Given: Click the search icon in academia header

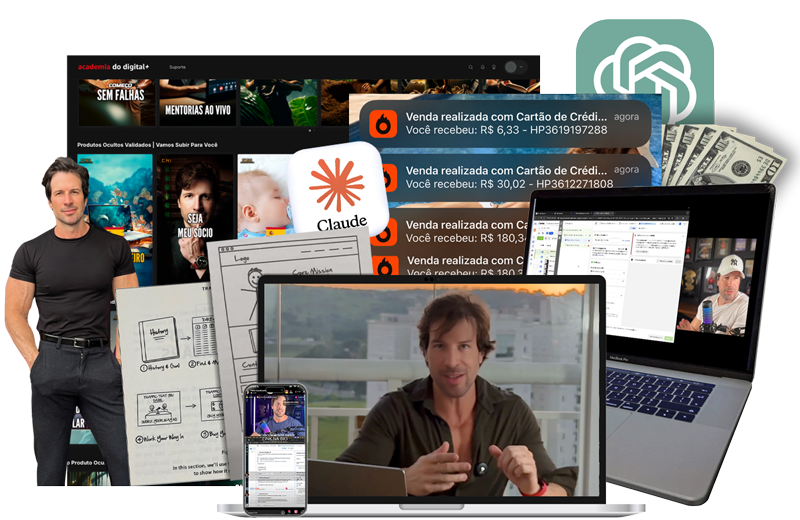Looking at the screenshot, I should (470, 67).
